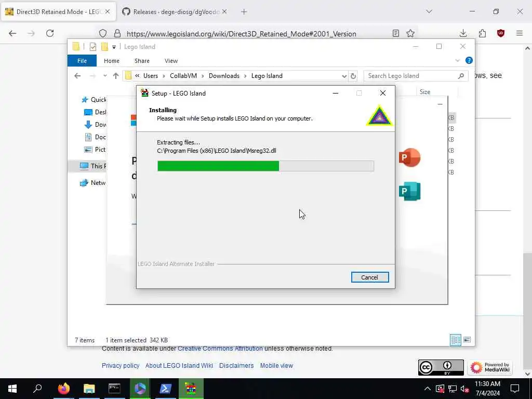
Task: Open the Privacy policy link
Action: pyautogui.click(x=121, y=365)
